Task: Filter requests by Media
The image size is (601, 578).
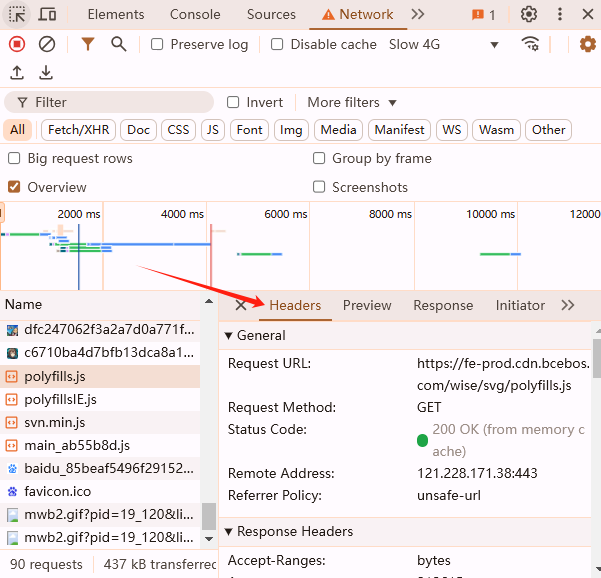Action: click(x=338, y=130)
